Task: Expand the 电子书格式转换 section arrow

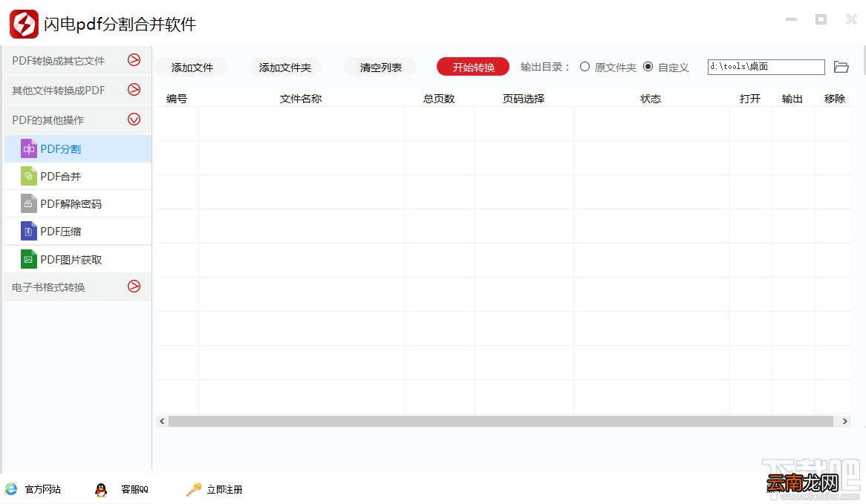Action: click(134, 286)
